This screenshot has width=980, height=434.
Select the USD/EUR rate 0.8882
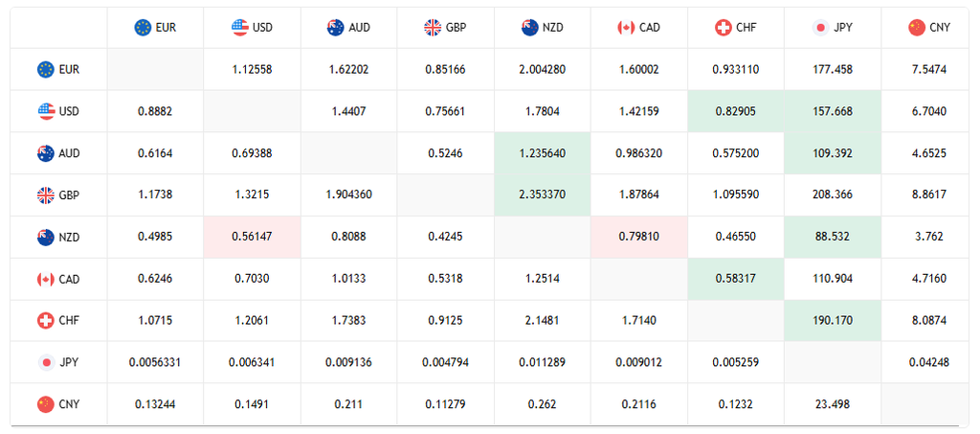[155, 111]
